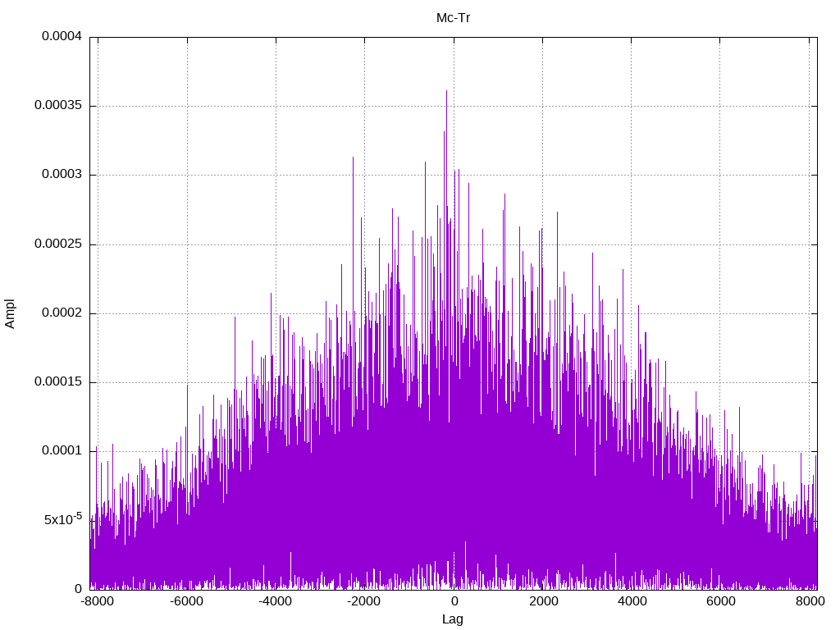Viewport: 840px width, 630px height.
Task: Click the tip of the tallest peak
Action: click(446, 91)
